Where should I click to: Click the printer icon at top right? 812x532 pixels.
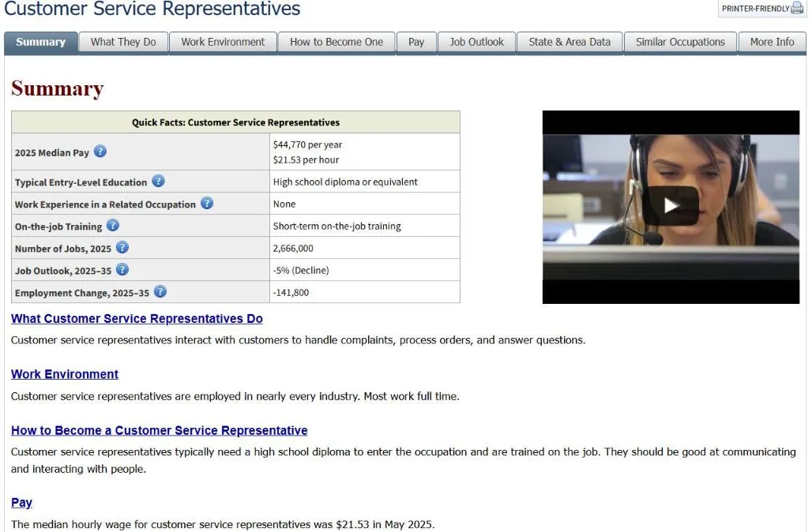point(797,8)
